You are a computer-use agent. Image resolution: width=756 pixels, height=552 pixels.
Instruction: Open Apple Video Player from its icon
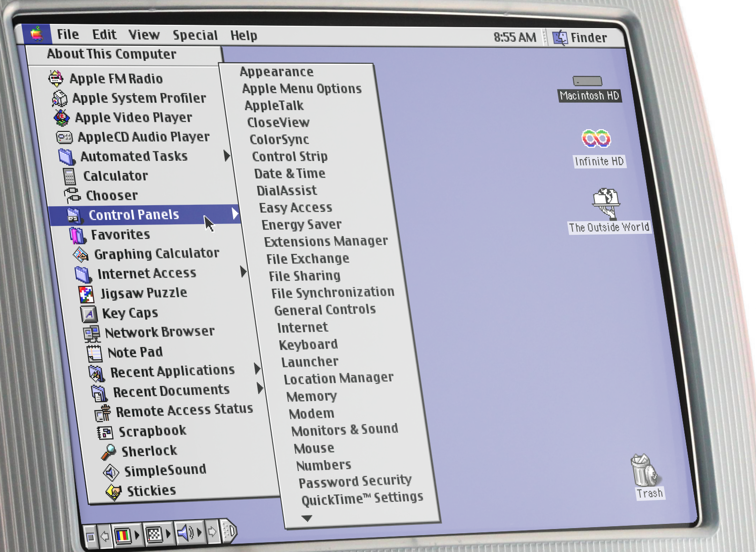point(61,118)
